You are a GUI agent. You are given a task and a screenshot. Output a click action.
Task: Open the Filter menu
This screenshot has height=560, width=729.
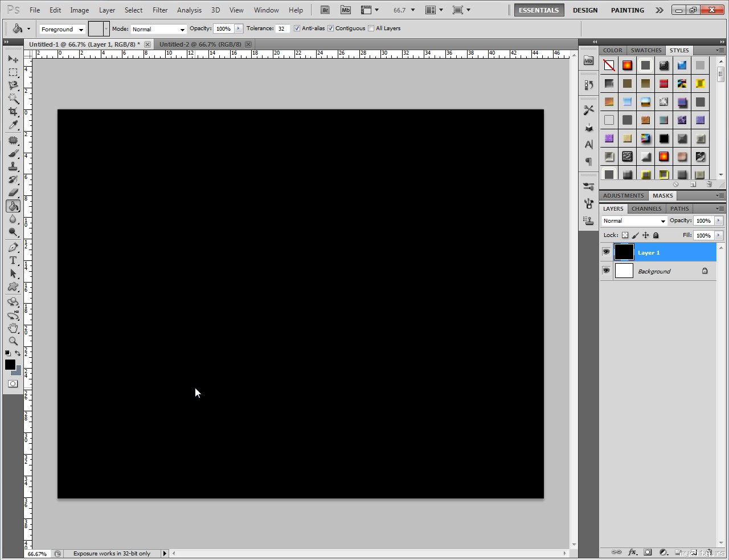click(160, 10)
